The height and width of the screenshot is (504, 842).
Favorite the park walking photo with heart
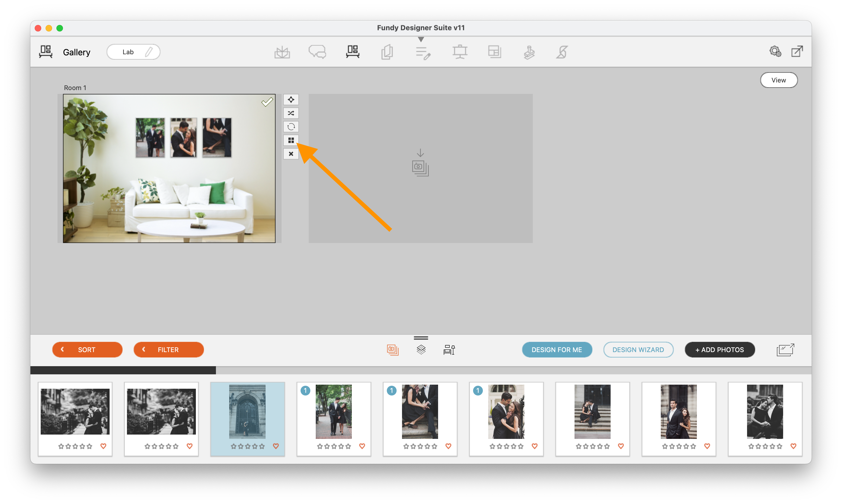(x=362, y=446)
